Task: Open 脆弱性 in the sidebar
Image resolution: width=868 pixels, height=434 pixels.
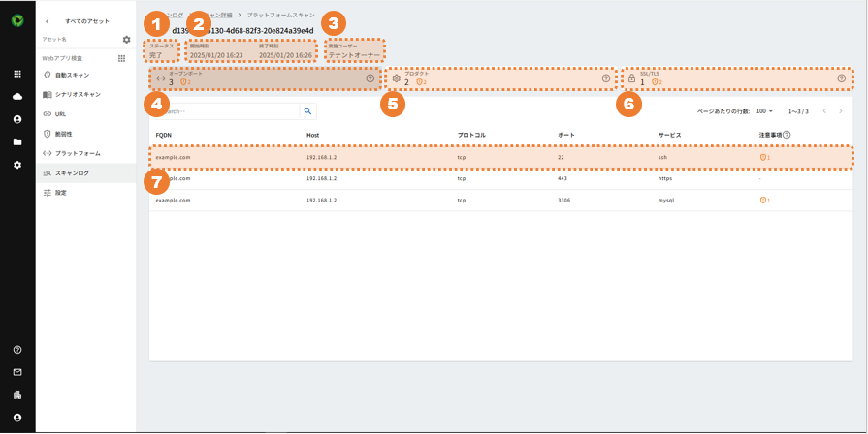Action: pyautogui.click(x=85, y=134)
